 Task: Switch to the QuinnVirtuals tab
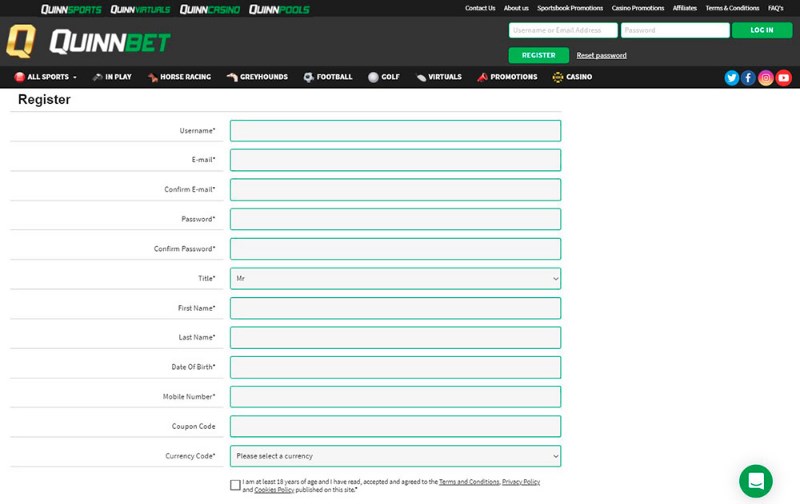pos(140,9)
